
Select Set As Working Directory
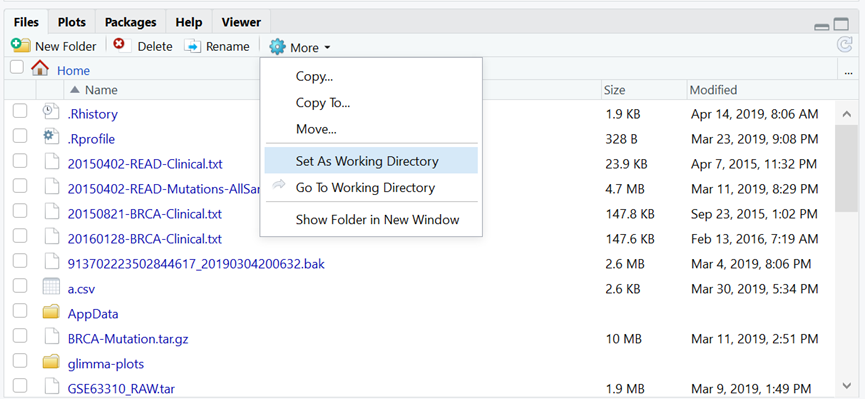371,161
